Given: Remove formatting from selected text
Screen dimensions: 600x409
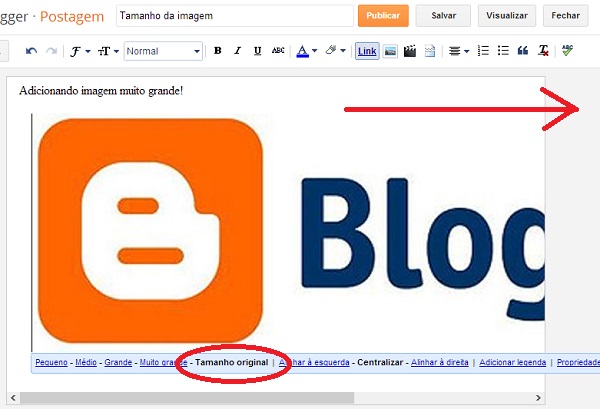Looking at the screenshot, I should click(x=543, y=51).
